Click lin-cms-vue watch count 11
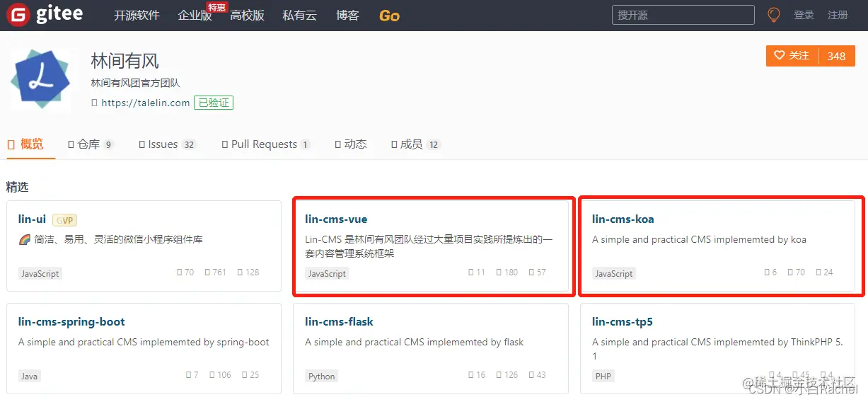868x402 pixels. [477, 272]
